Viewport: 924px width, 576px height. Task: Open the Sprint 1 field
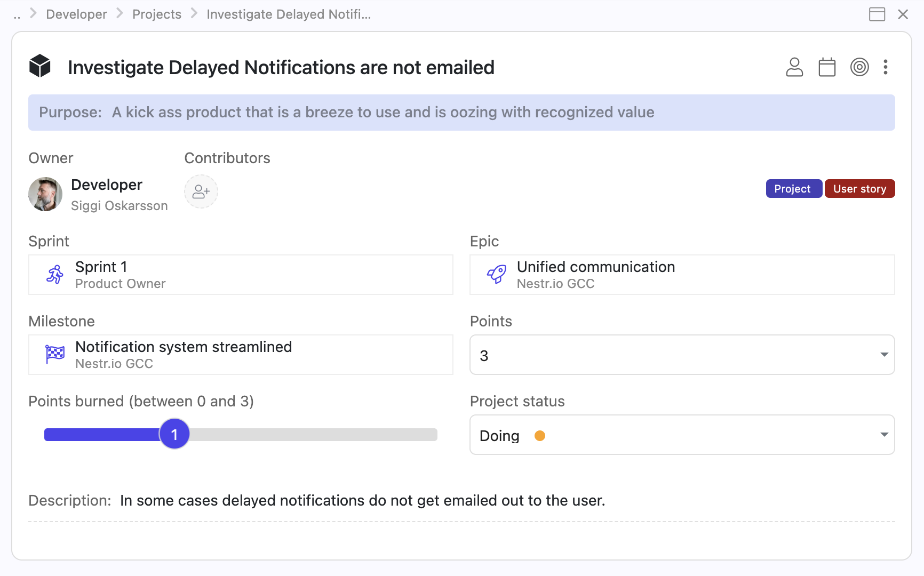click(x=241, y=275)
